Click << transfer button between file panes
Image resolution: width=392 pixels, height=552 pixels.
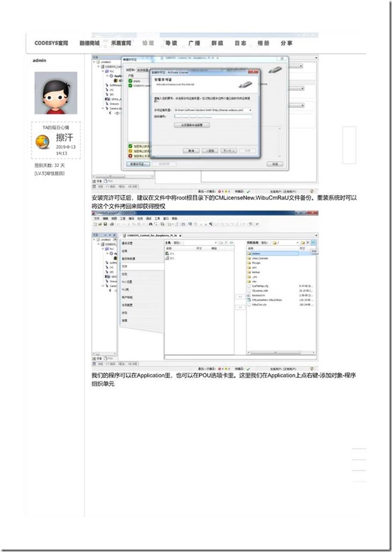(240, 307)
